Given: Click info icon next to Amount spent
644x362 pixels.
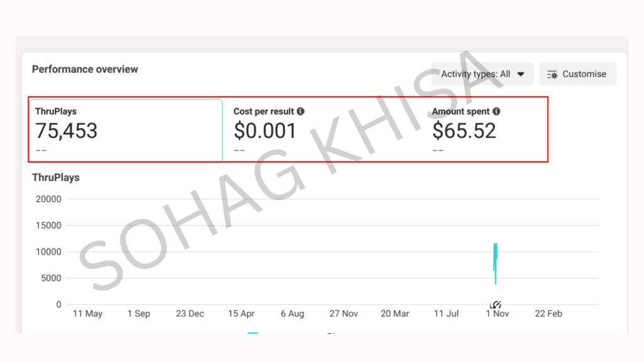Looking at the screenshot, I should point(496,111).
